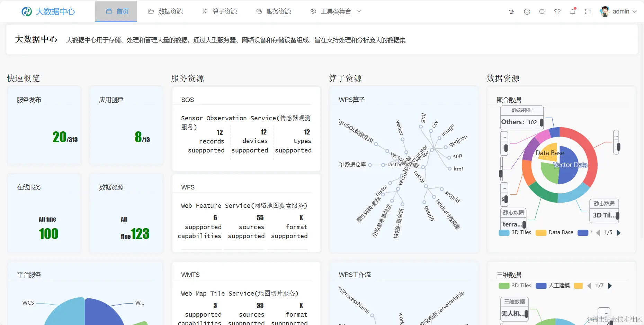The height and width of the screenshot is (325, 644).
Task: Click the admin username
Action: (621, 11)
